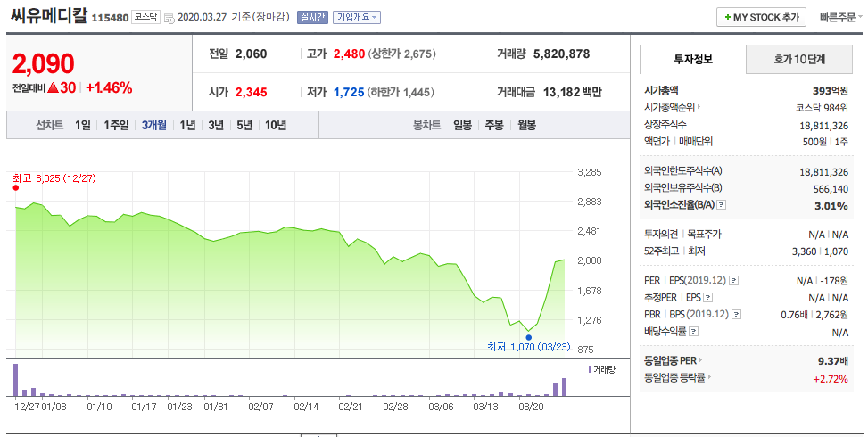Image resolution: width=868 pixels, height=437 pixels.
Task: Click the 하한가 1,445 text
Action: pyautogui.click(x=401, y=92)
